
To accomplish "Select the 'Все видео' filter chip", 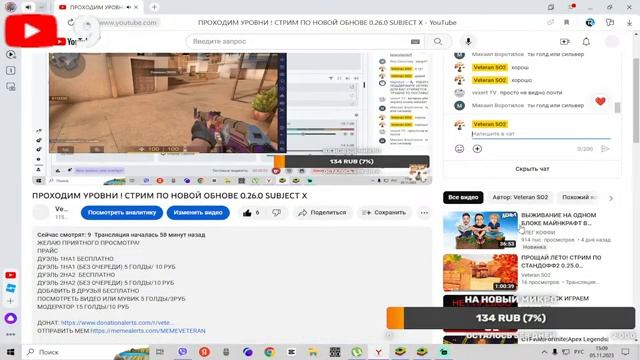I will 463,198.
